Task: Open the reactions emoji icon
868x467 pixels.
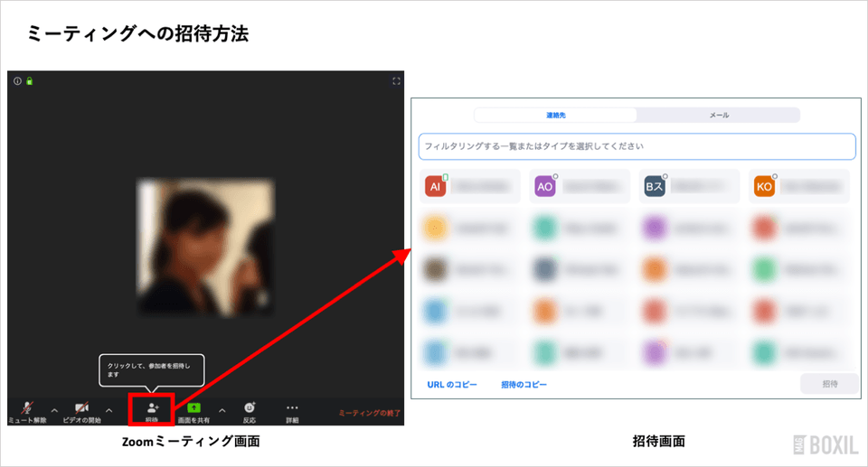Action: (x=250, y=407)
